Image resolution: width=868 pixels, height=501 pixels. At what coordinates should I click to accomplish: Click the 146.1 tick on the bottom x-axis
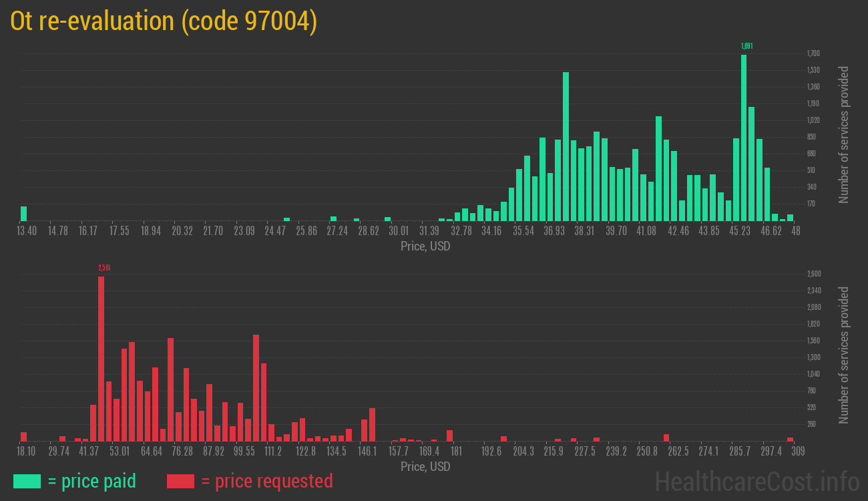click(367, 452)
